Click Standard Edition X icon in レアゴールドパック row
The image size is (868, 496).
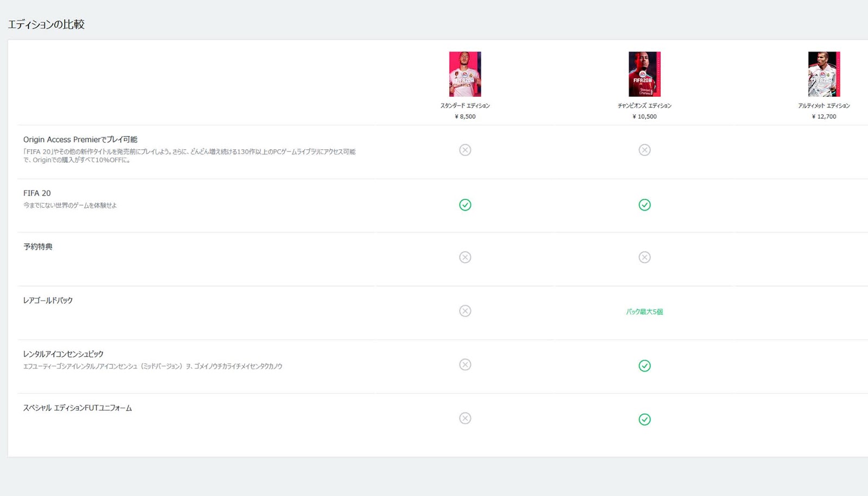[x=465, y=311]
